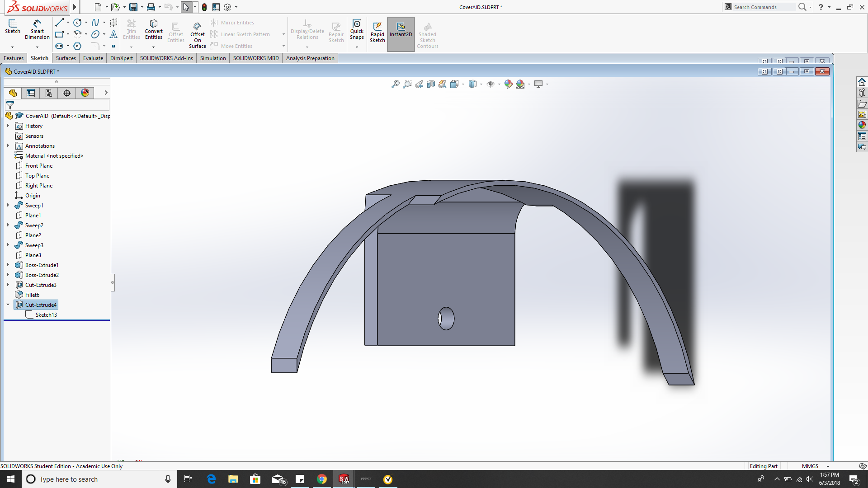
Task: Open the ConfigurationManager tab icon
Action: tap(49, 93)
